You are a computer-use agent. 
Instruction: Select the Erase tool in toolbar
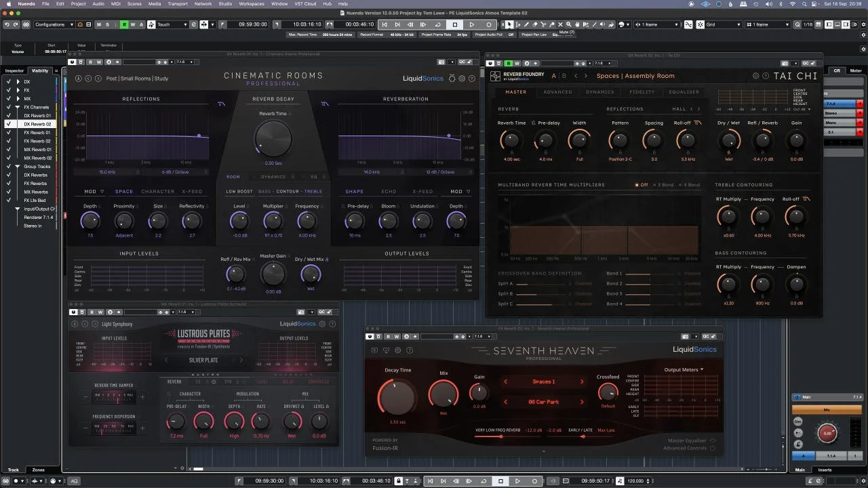click(x=535, y=24)
